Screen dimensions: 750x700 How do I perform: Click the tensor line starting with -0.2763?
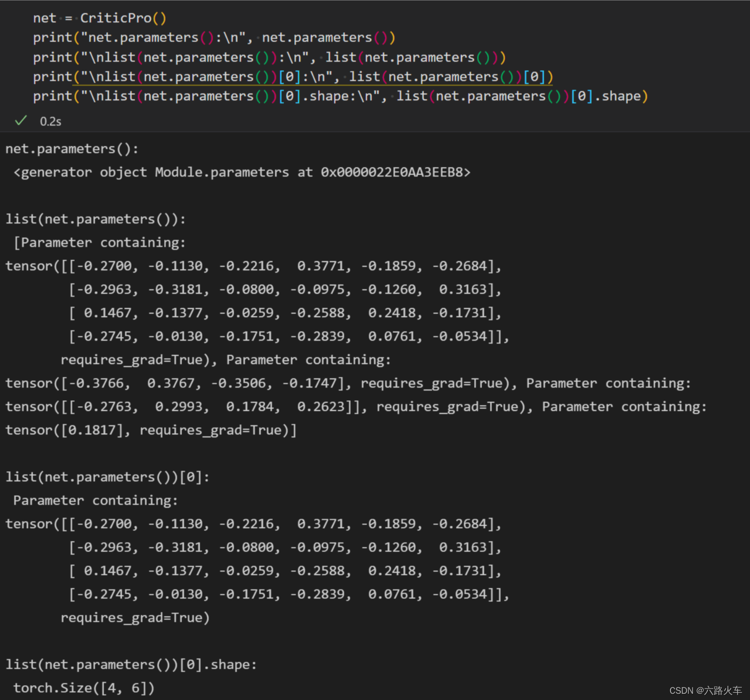[356, 407]
